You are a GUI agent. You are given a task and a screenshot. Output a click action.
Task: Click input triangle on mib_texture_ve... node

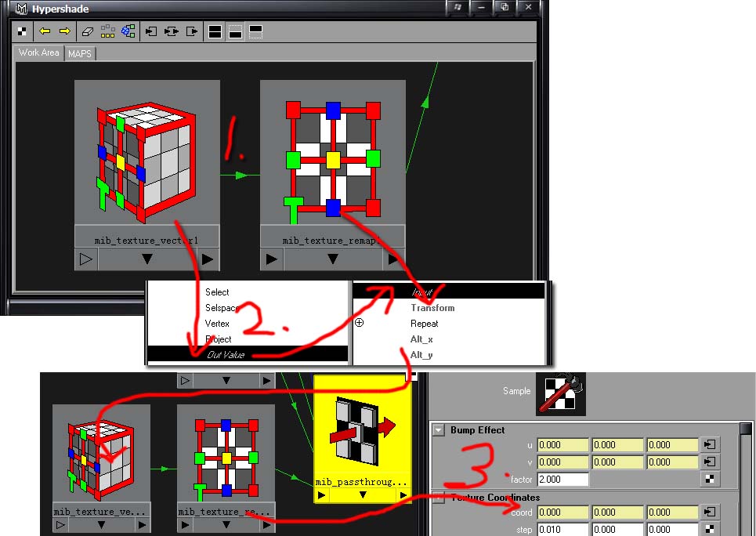click(x=60, y=525)
